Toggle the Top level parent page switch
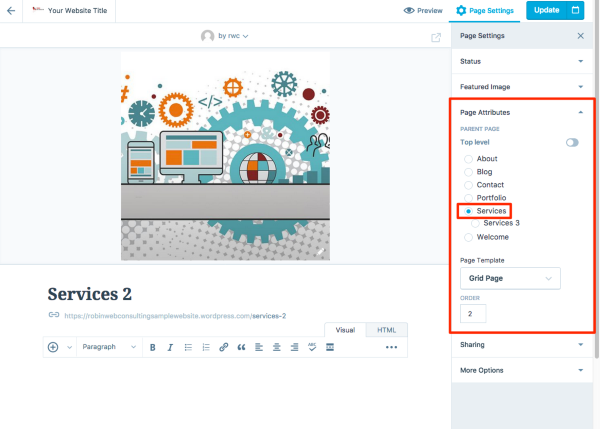 (571, 143)
